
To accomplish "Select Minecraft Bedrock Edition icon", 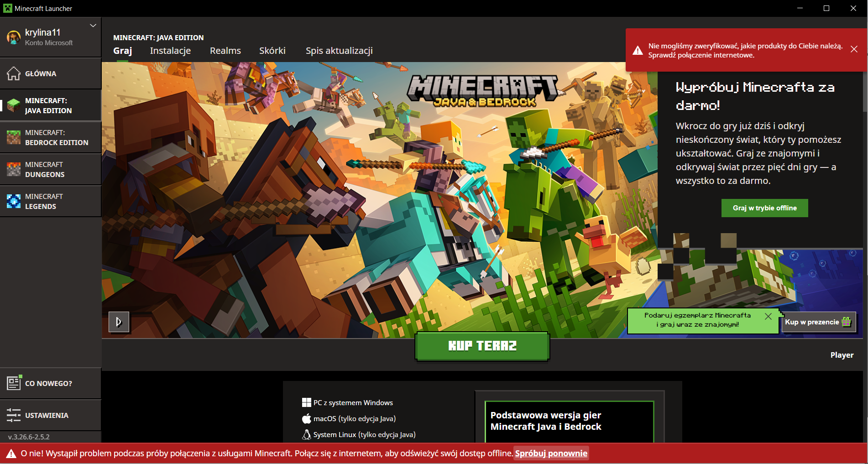I will pyautogui.click(x=14, y=137).
